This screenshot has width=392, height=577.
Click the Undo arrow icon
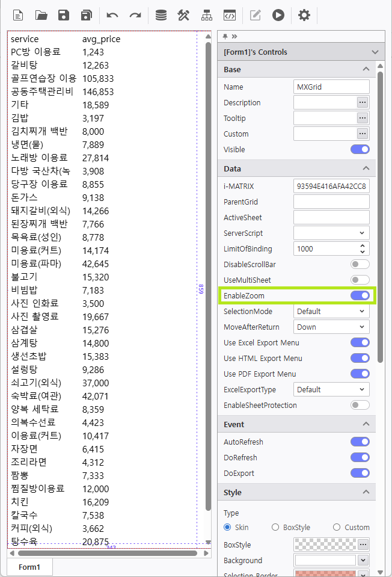point(112,15)
